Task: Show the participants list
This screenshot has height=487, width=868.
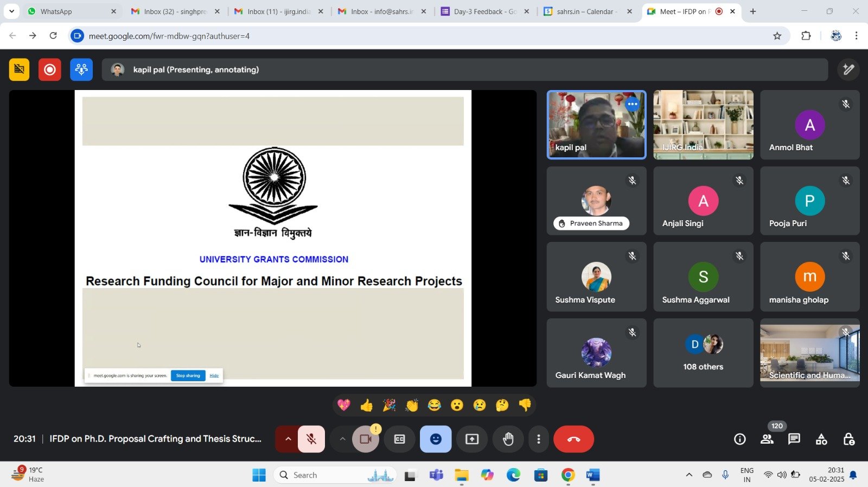Action: [x=767, y=439]
